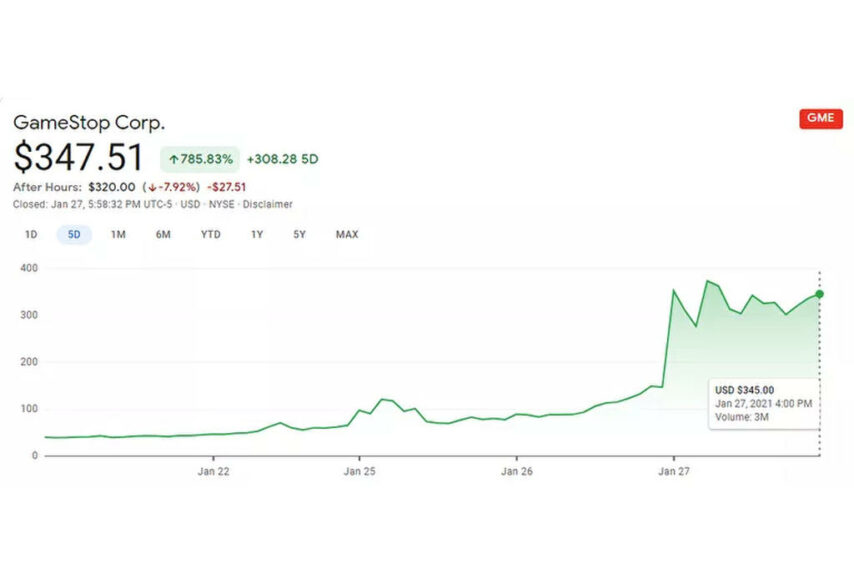Click the Jan 27 axis label
The image size is (854, 584).
[674, 472]
